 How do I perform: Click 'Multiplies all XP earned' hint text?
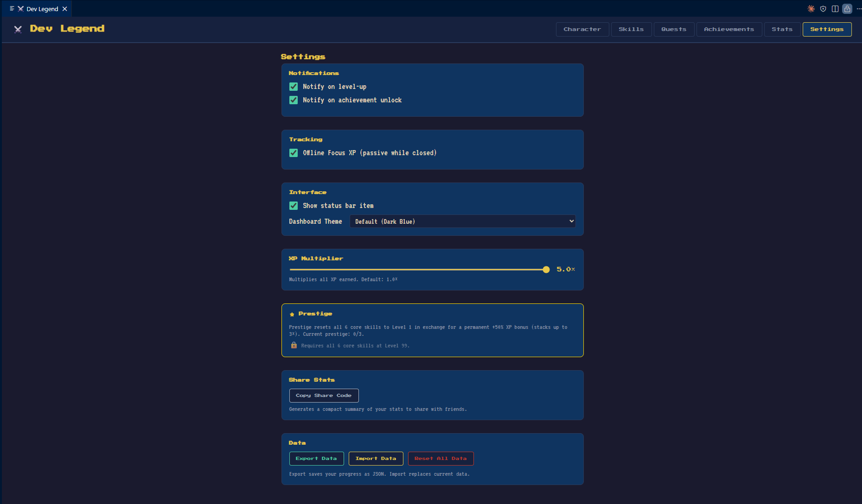343,279
